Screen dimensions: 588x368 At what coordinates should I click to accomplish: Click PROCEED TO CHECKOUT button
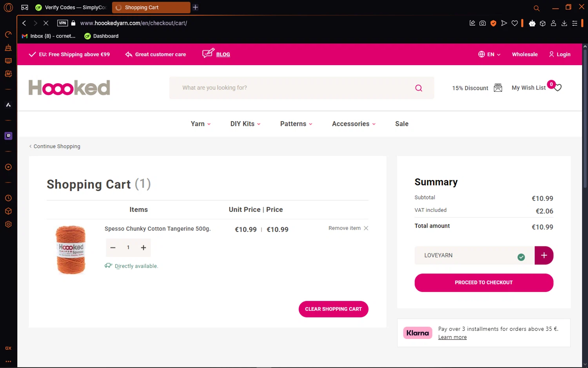(x=484, y=283)
